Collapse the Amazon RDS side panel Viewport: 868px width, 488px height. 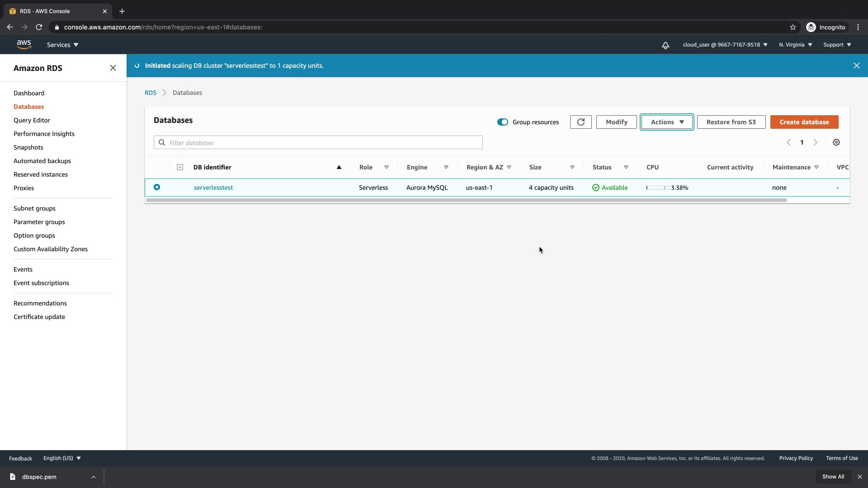point(113,68)
